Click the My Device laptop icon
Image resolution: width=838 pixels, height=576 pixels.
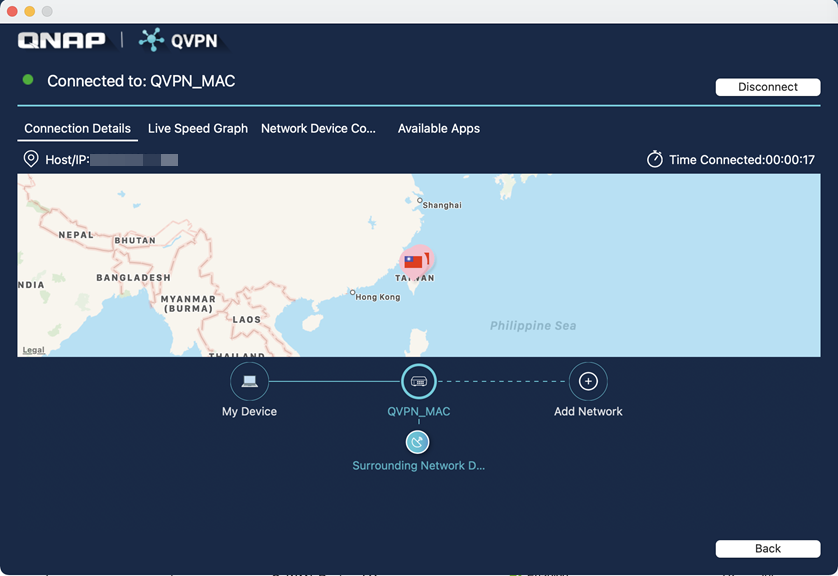coord(250,382)
